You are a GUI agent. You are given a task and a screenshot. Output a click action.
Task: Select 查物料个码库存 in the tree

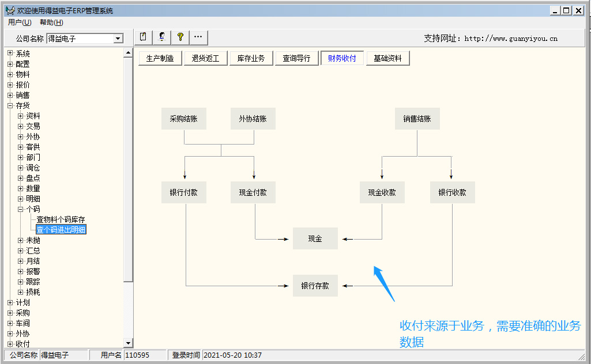tap(61, 219)
